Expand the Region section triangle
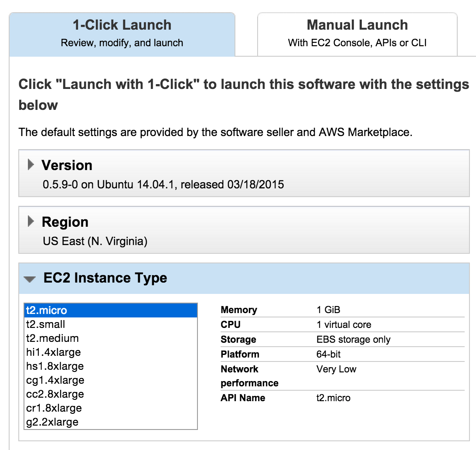The height and width of the screenshot is (450, 476). click(x=31, y=222)
